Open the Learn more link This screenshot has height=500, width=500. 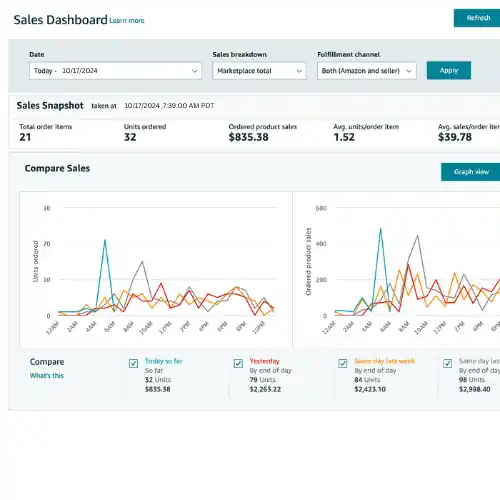click(x=127, y=21)
